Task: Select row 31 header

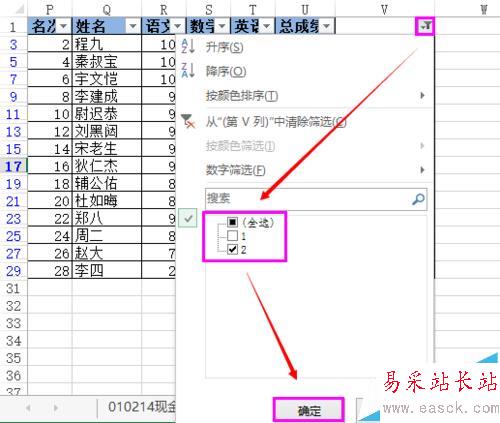Action: (x=13, y=288)
